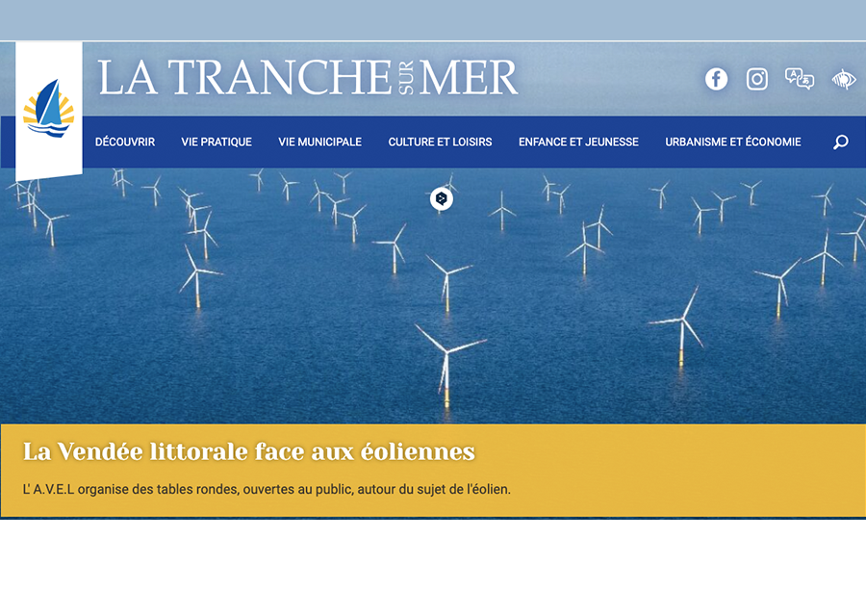Open the Enfance et jeunesse menu
Image resolution: width=866 pixels, height=616 pixels.
[578, 142]
